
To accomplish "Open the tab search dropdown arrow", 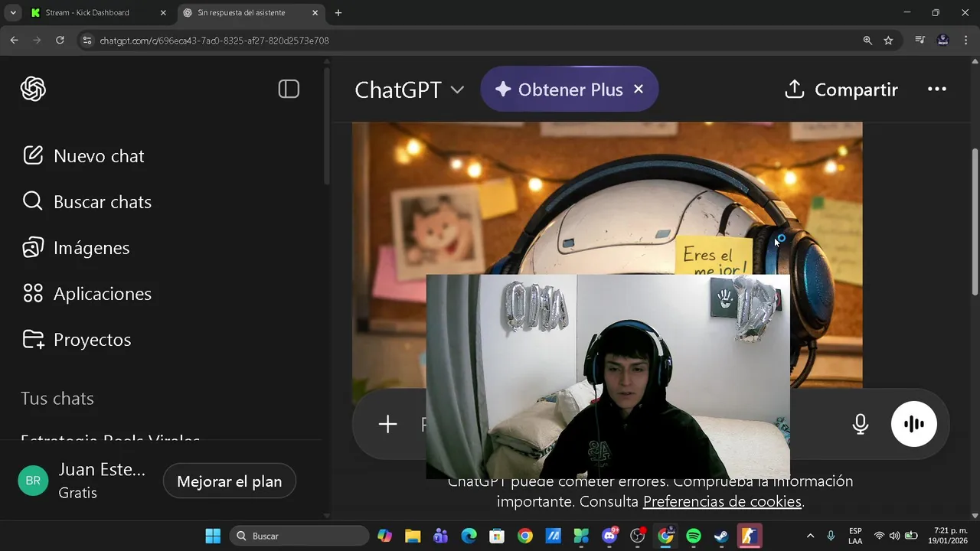I will tap(12, 13).
